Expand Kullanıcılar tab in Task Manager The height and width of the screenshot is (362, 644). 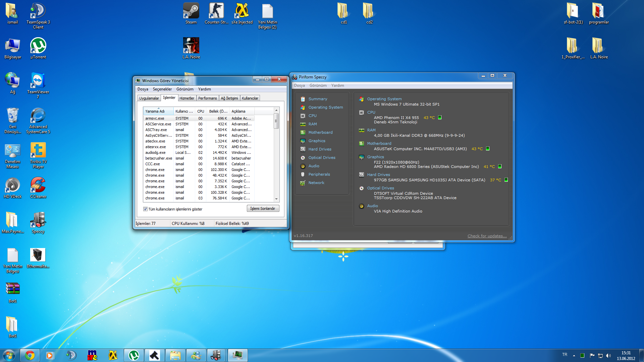coord(250,98)
